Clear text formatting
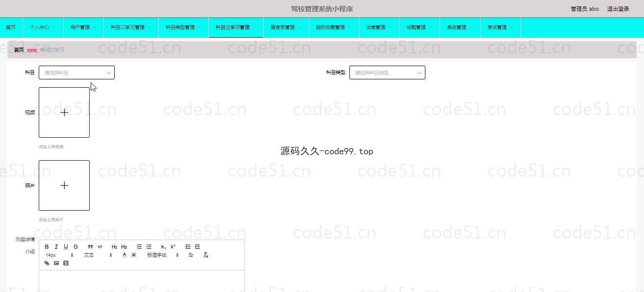The image size is (644, 292). (x=206, y=255)
